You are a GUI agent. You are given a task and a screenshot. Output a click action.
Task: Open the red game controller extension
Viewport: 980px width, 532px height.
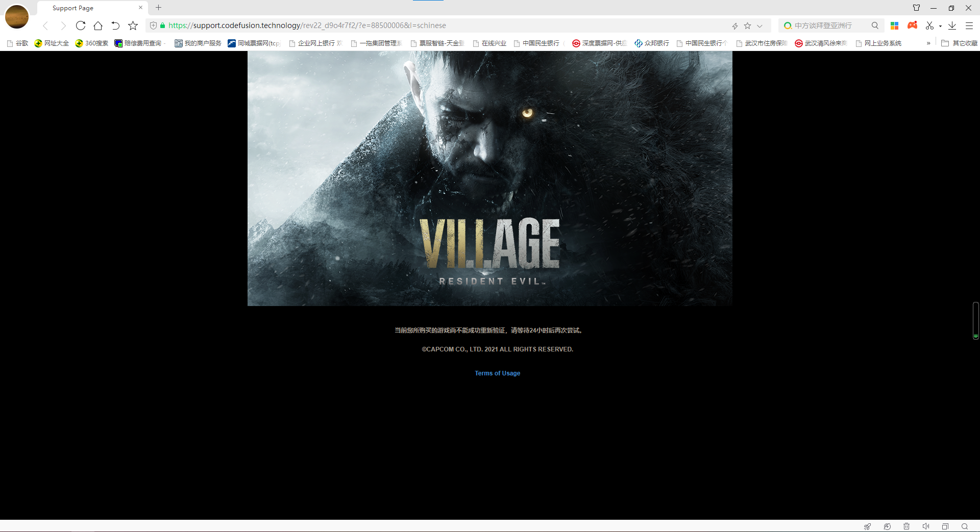912,25
